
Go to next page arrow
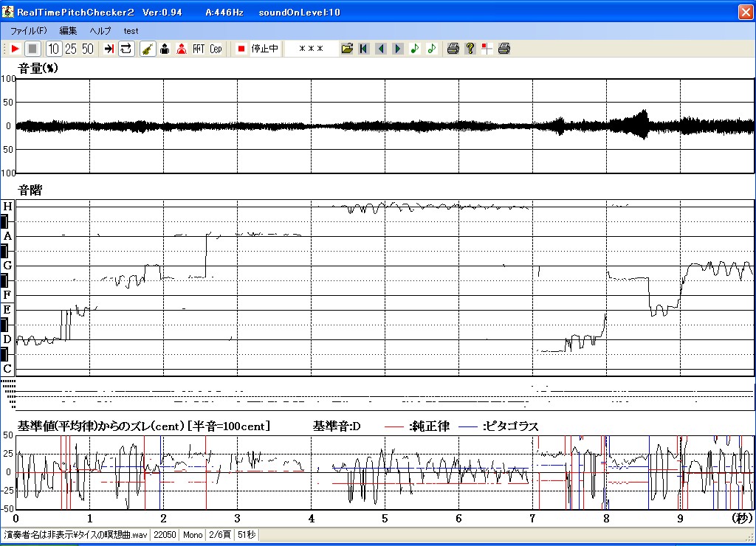(398, 49)
